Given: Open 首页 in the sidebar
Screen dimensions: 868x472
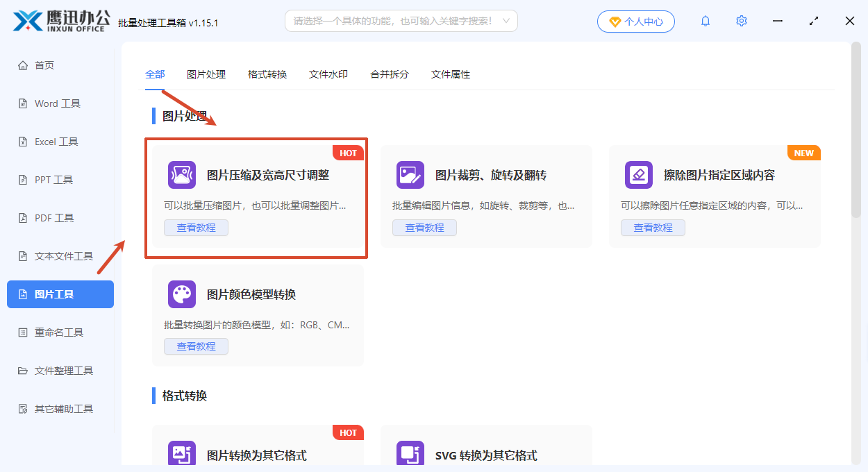Looking at the screenshot, I should tap(60, 65).
